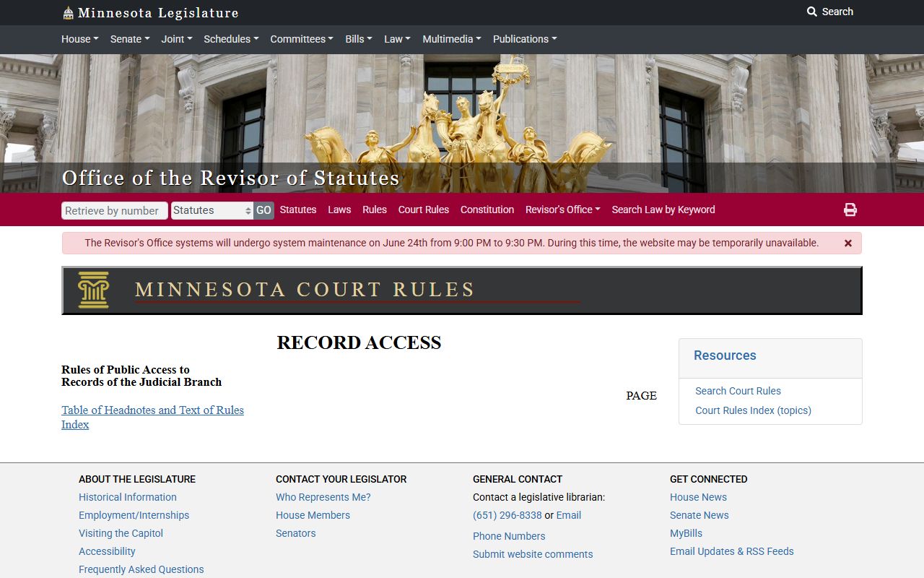Open Senate News link

click(x=699, y=515)
